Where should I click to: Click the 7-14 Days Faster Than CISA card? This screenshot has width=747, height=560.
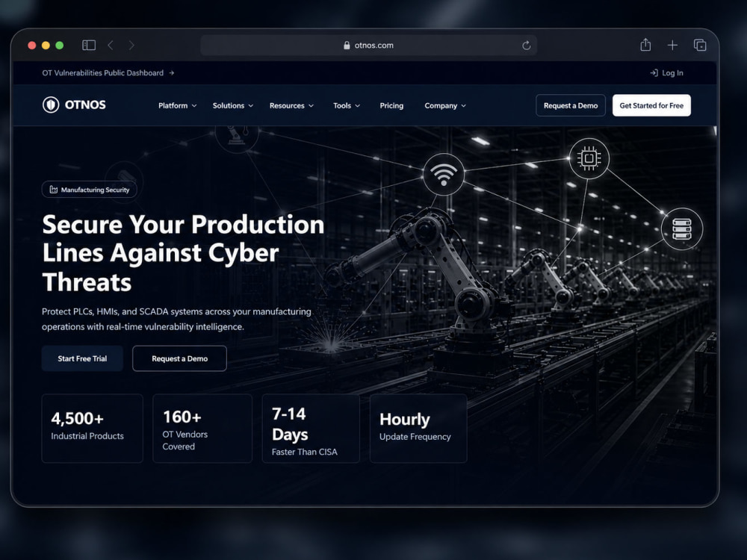coord(311,428)
